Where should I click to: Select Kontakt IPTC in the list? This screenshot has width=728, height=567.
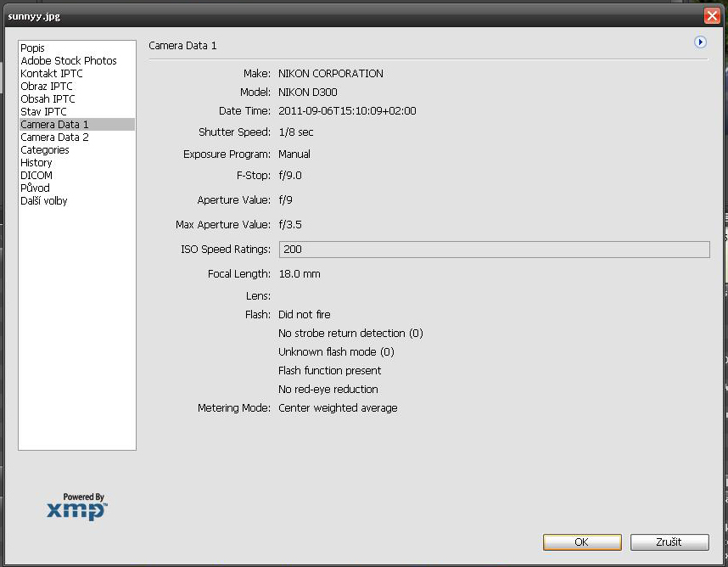pos(52,74)
